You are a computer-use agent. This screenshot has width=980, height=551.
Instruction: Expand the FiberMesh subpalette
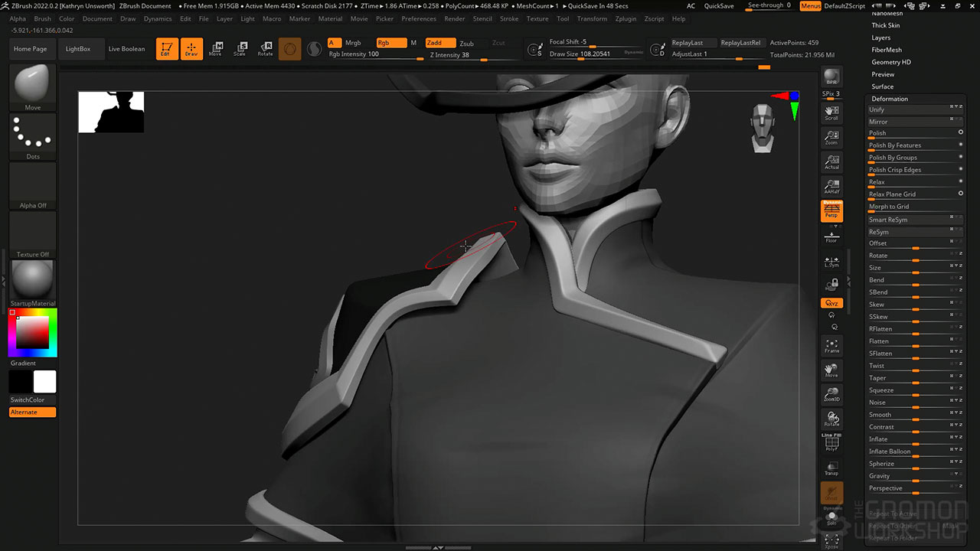tap(886, 50)
